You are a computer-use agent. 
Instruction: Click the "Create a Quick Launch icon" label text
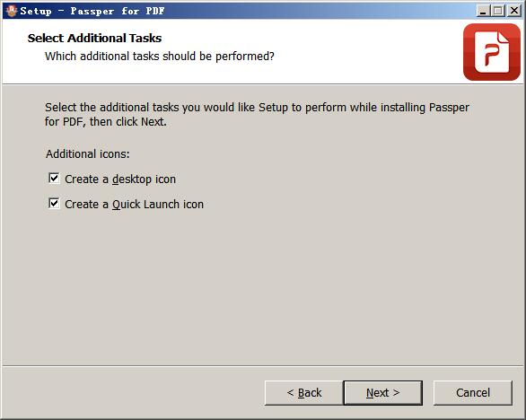click(134, 205)
